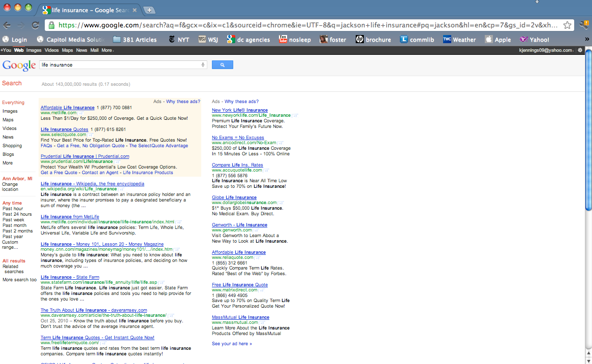Expand the More menu in the black bar
The image size is (592, 364).
click(107, 50)
